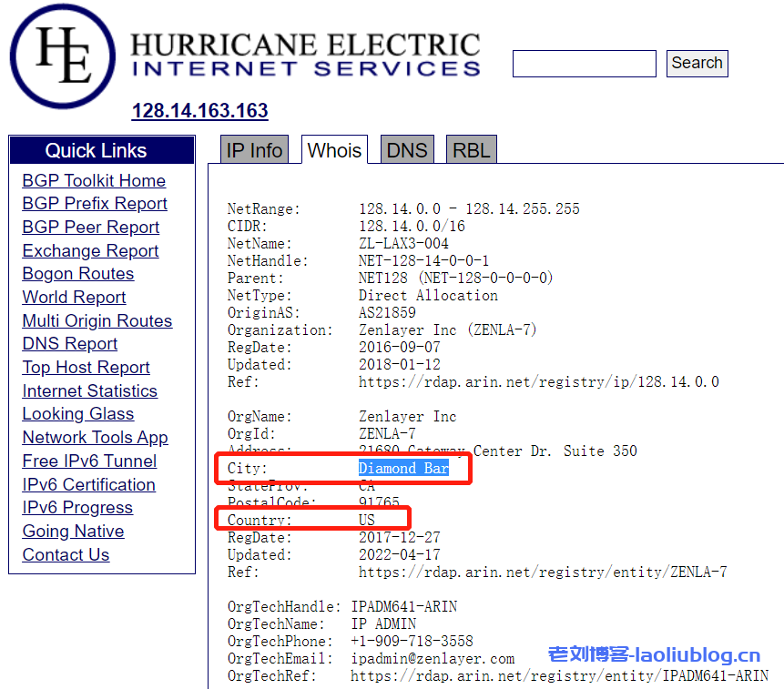
Task: Open BGP Toolkit Home link
Action: coord(94,181)
